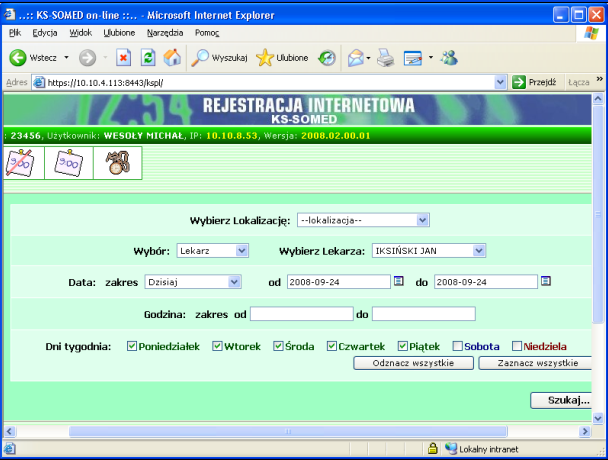The image size is (608, 460).
Task: Expand the address bar history dropdown
Action: (500, 82)
